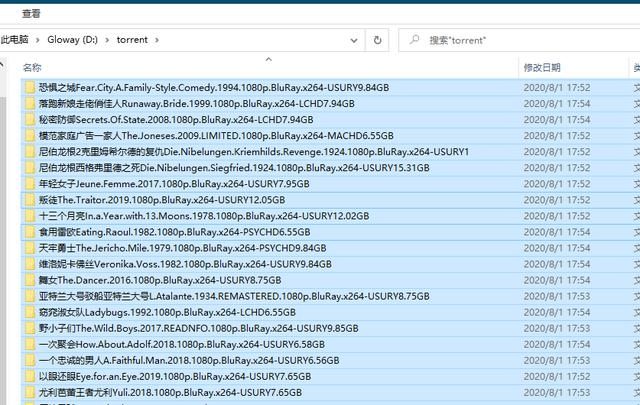Viewport: 640px width, 405px height.
Task: Click the search magnifier icon
Action: [x=414, y=40]
